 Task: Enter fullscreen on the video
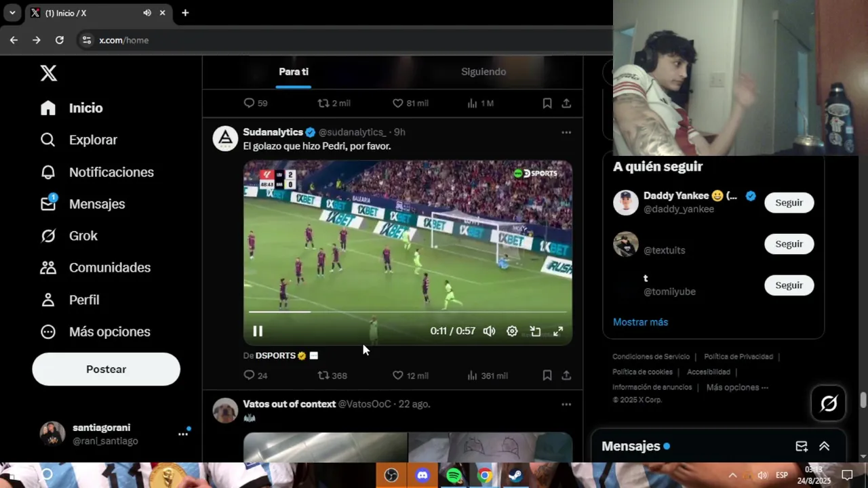point(558,331)
